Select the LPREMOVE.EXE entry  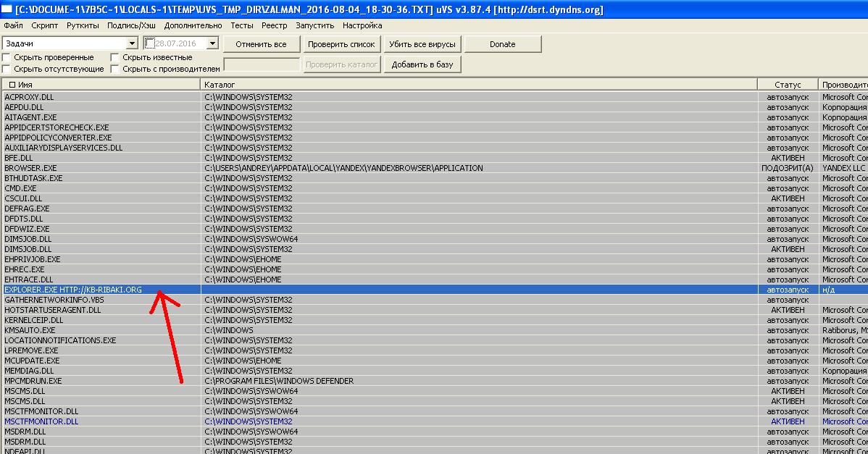30,350
